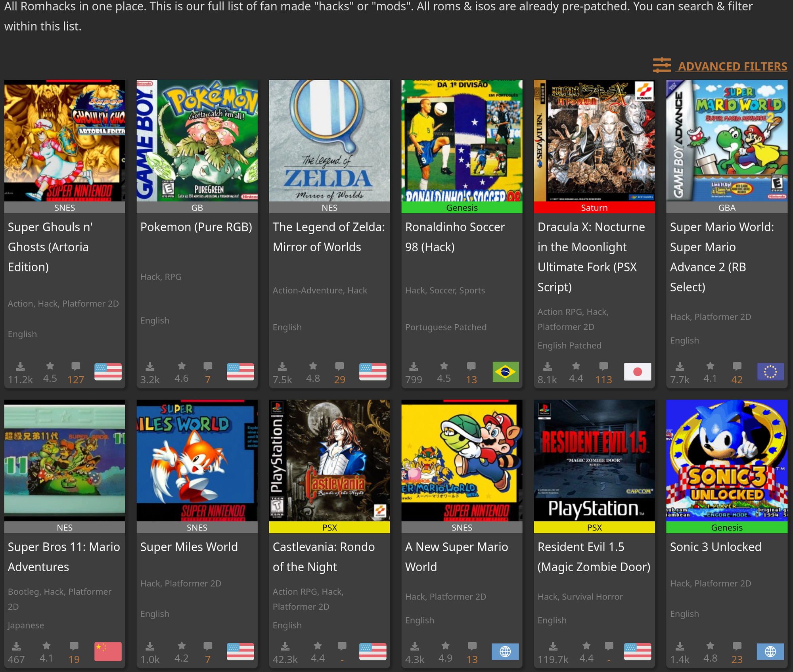Open the A New Super Mario World title
The image size is (793, 672).
[x=456, y=557]
